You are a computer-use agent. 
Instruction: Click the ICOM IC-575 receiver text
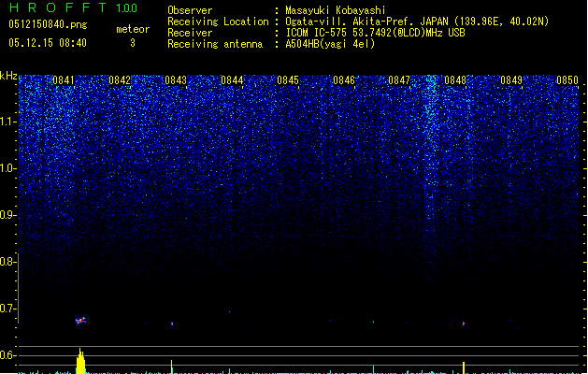(375, 33)
